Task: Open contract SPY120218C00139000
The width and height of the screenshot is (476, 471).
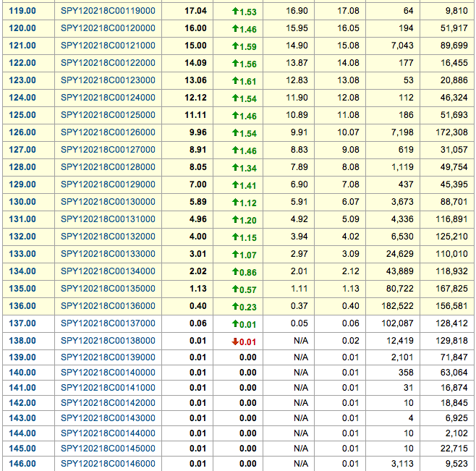Action: 108,357
